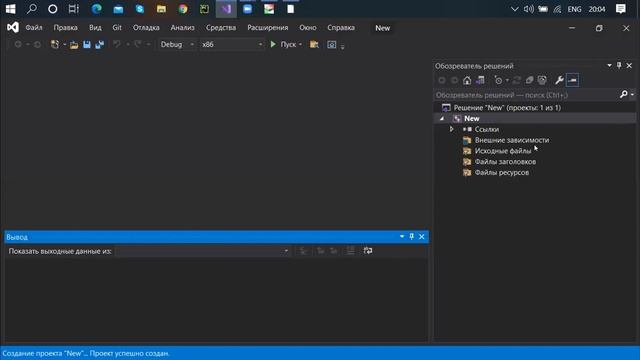Image resolution: width=640 pixels, height=360 pixels.
Task: Click the Pending Changes Filter icon
Action: click(x=498, y=80)
